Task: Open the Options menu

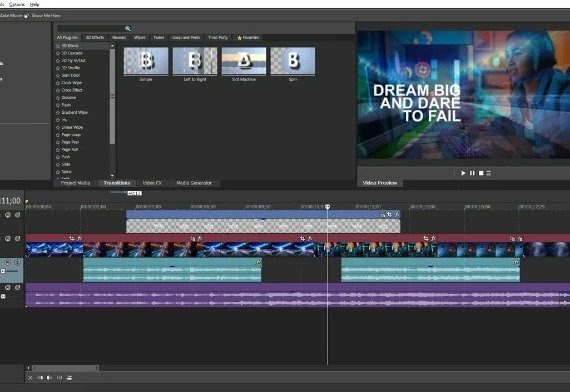Action: tap(16, 4)
